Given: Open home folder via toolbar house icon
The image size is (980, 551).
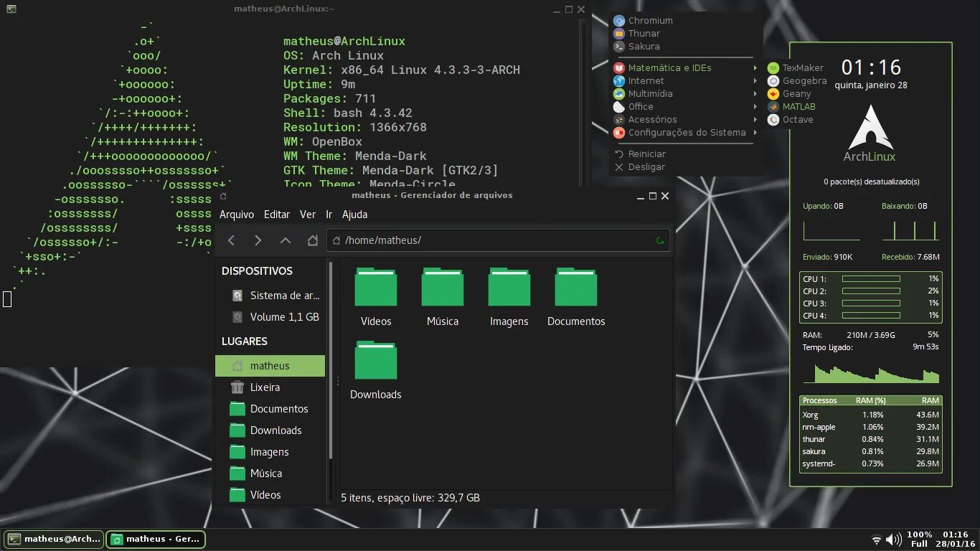Looking at the screenshot, I should (313, 240).
